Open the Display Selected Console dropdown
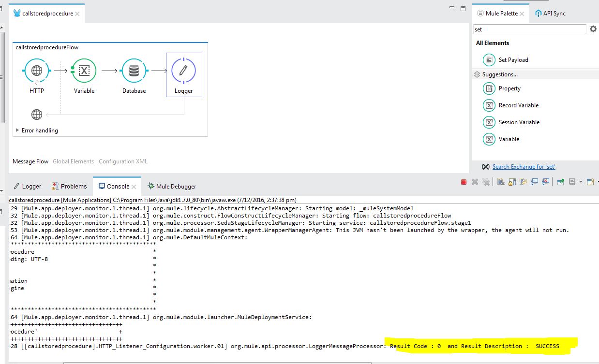The image size is (599, 364). tap(581, 182)
